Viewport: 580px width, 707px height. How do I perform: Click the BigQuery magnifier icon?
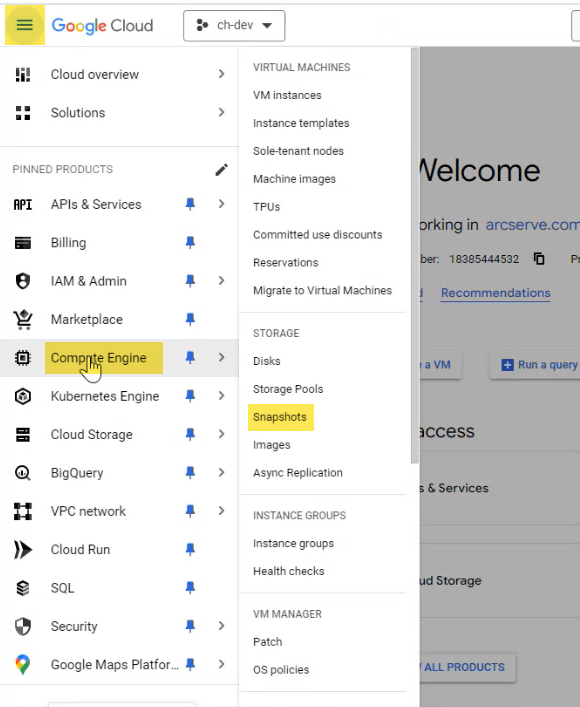(x=23, y=473)
